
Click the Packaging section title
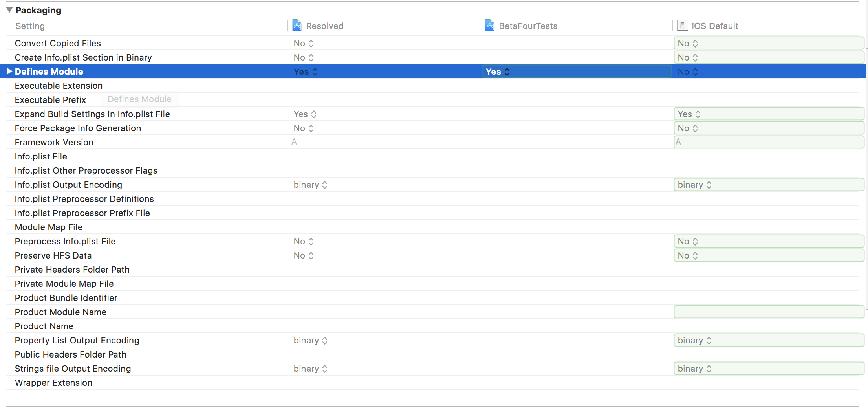click(38, 10)
